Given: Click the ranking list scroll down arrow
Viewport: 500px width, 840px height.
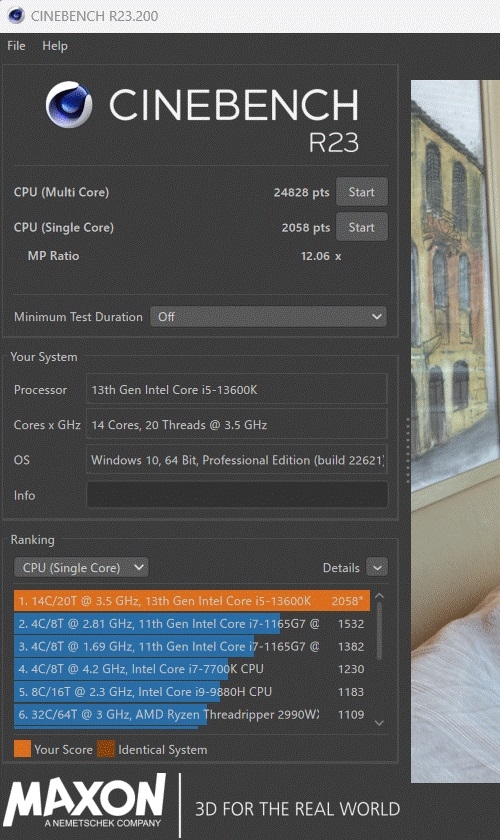Looking at the screenshot, I should (379, 723).
